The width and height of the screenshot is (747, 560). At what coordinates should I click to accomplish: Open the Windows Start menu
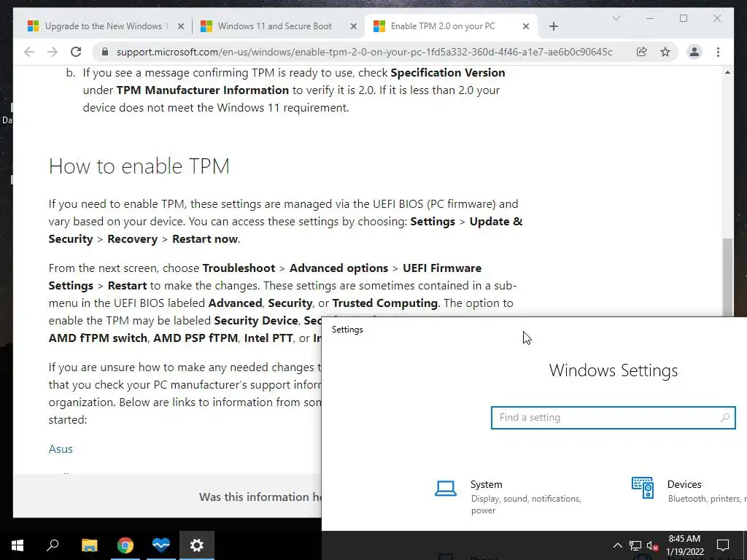[18, 545]
